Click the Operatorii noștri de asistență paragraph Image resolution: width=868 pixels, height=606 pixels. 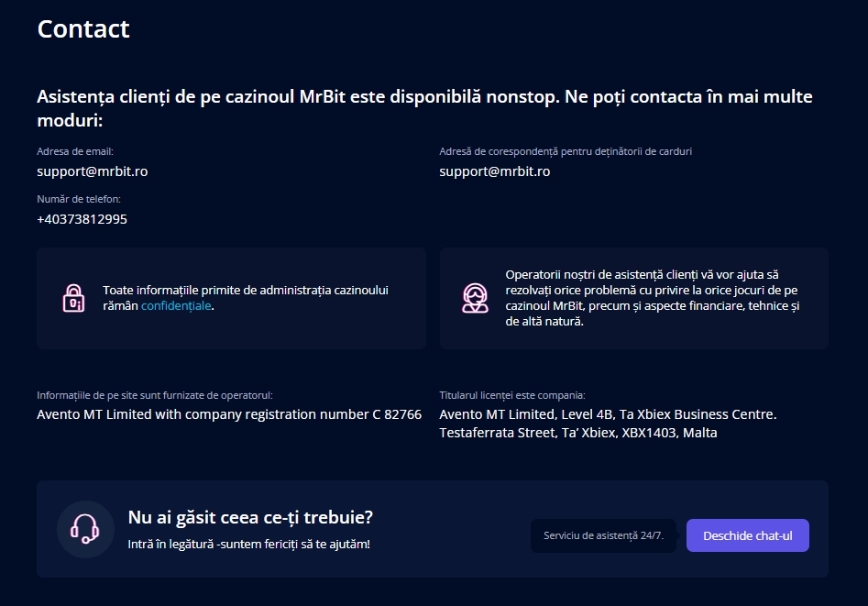coord(652,298)
